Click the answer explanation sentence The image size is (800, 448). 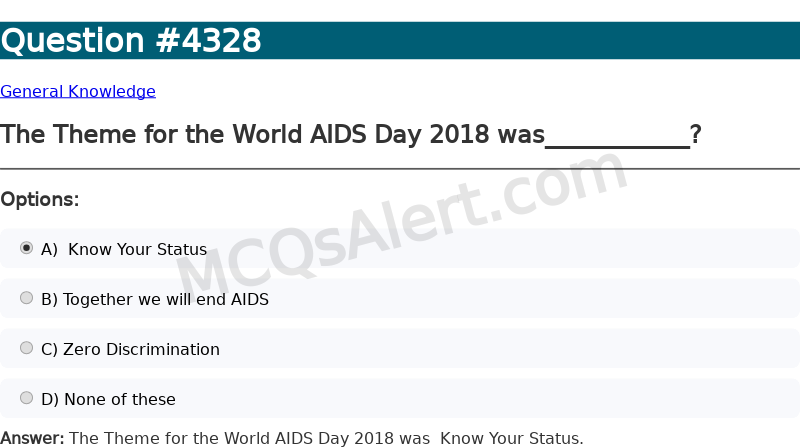(326, 438)
